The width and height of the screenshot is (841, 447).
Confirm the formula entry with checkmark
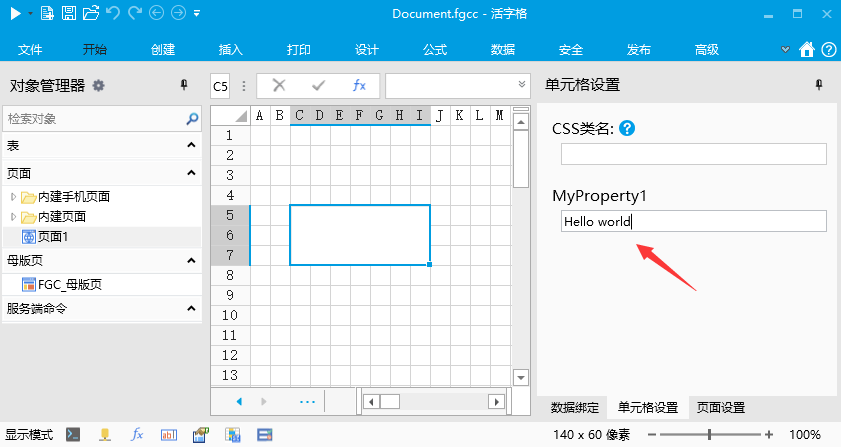(x=319, y=85)
